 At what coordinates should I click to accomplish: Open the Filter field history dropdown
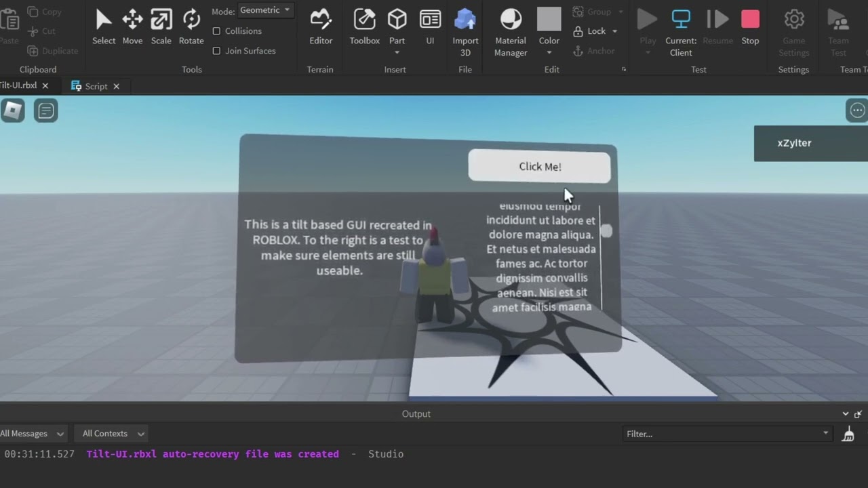tap(825, 433)
